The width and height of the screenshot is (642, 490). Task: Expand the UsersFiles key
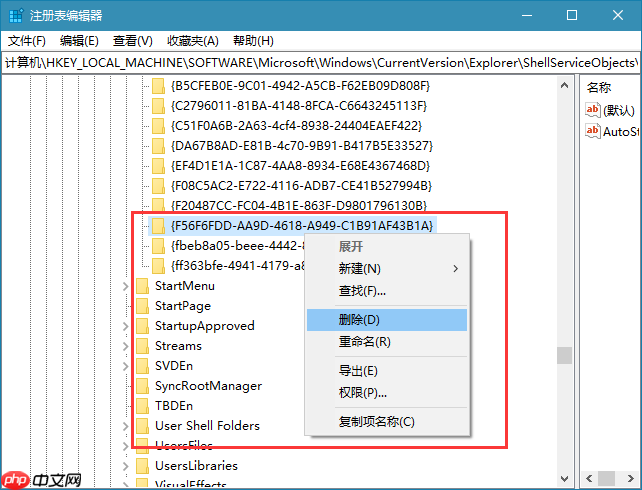(x=126, y=446)
